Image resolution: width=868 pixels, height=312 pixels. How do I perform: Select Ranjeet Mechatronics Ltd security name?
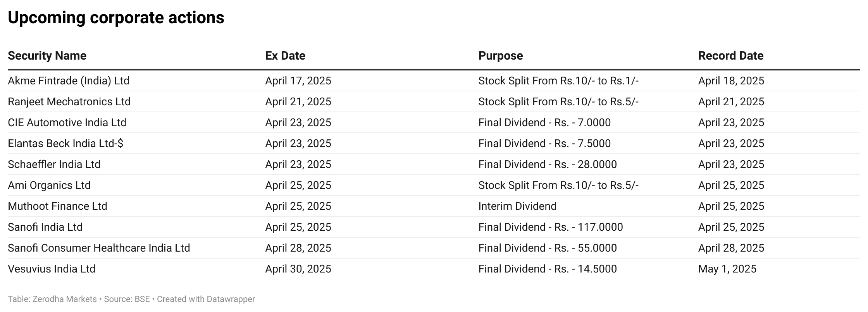tap(69, 102)
